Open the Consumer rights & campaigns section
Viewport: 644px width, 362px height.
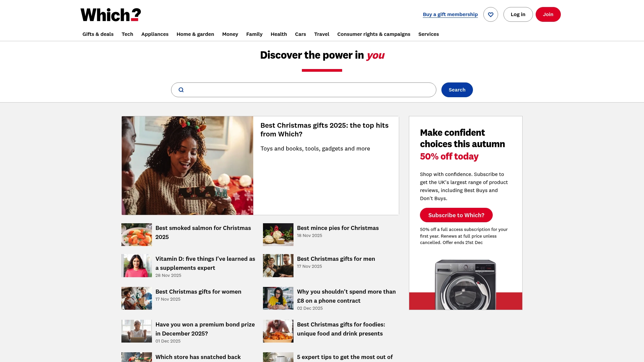[374, 34]
